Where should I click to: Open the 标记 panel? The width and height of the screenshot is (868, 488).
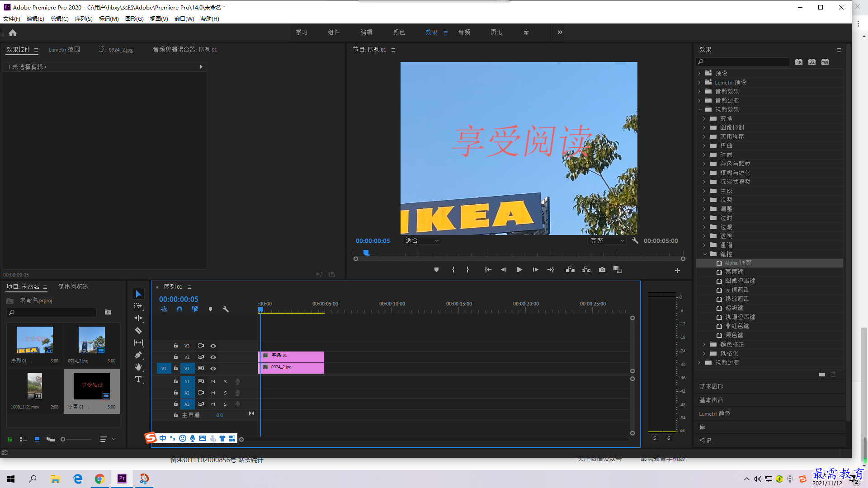click(705, 441)
